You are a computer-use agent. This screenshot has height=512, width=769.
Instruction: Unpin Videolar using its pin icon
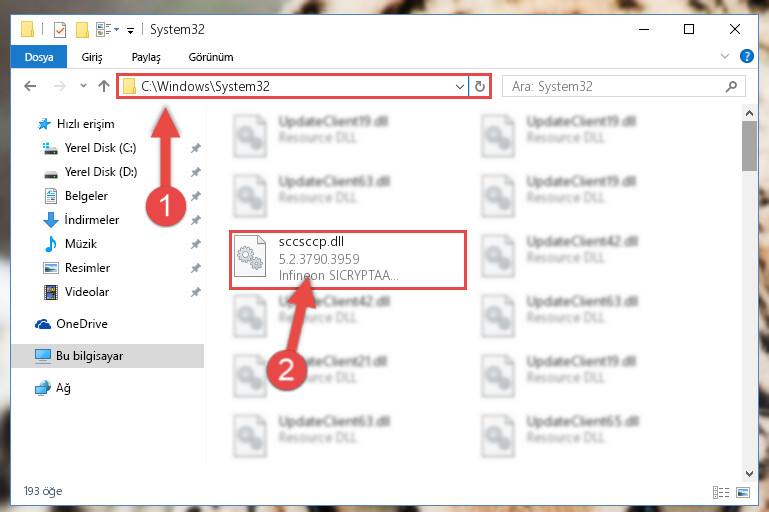click(x=196, y=292)
